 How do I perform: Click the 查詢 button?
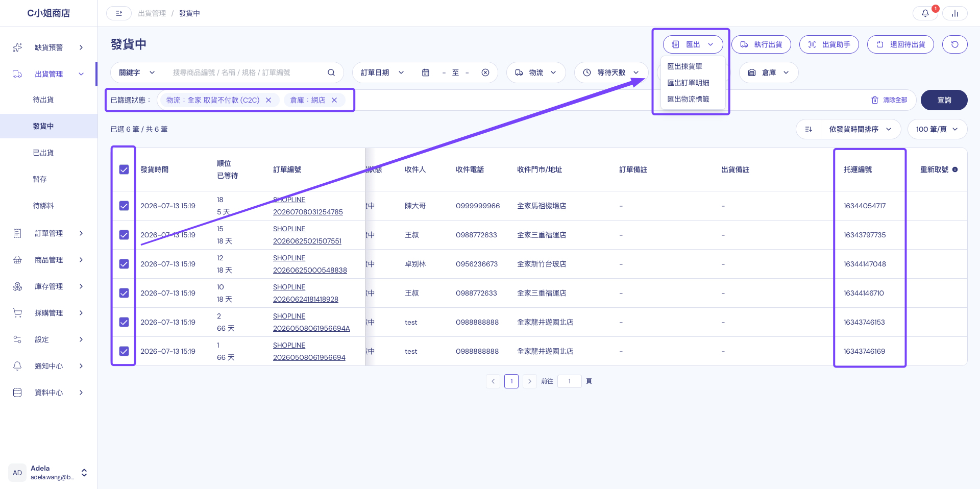point(944,100)
